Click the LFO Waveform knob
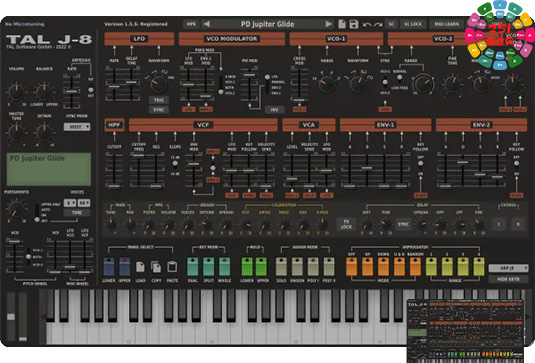The height and width of the screenshot is (363, 535). [x=159, y=83]
